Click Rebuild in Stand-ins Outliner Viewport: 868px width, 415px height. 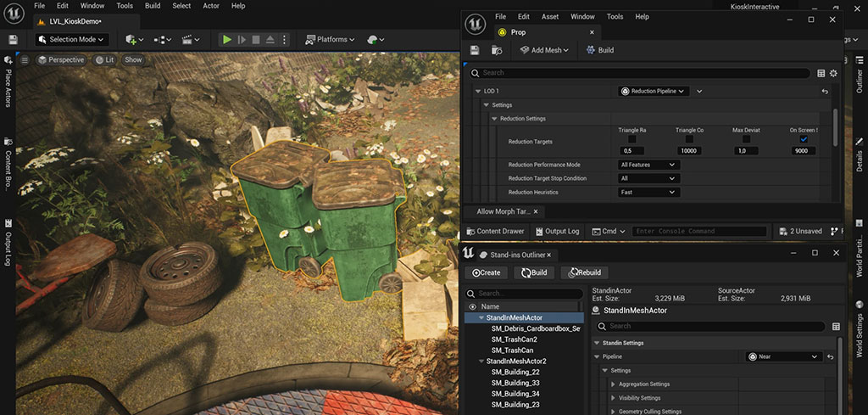point(584,272)
